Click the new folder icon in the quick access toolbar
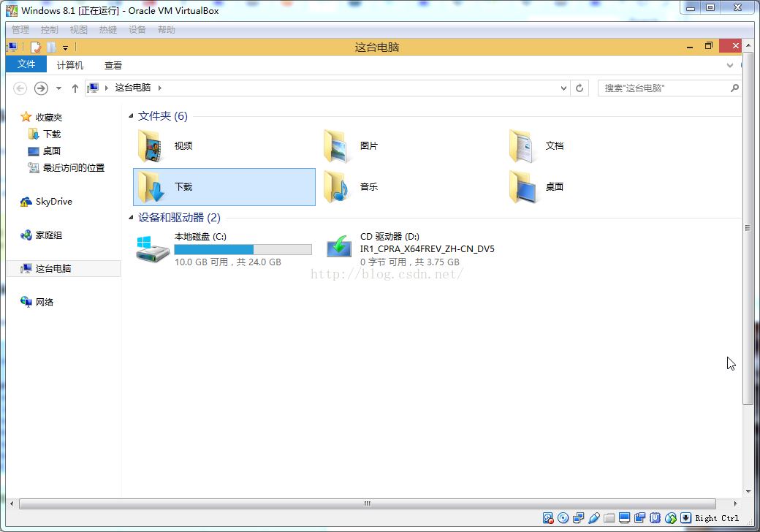 coord(51,47)
